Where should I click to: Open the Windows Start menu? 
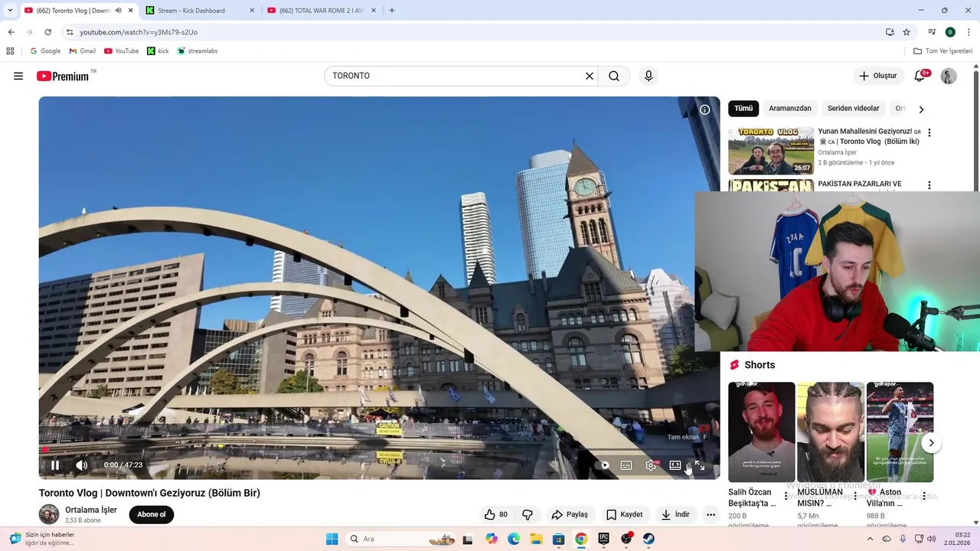click(332, 539)
